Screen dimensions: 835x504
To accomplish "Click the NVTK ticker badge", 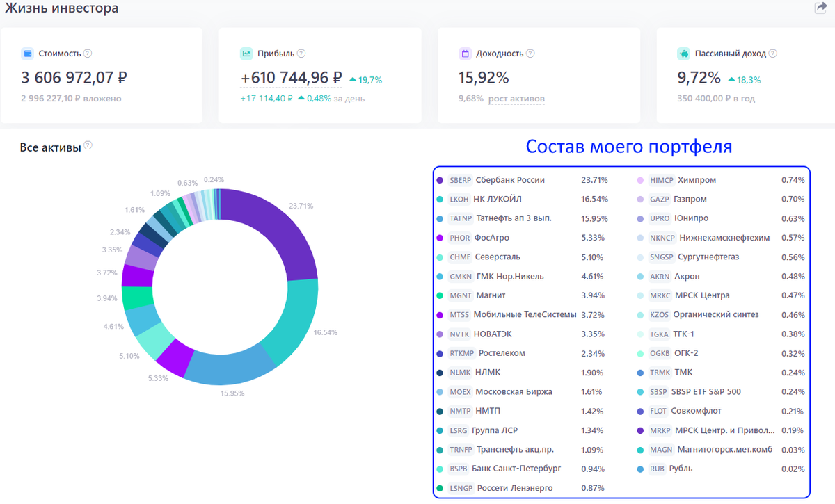I will click(459, 334).
